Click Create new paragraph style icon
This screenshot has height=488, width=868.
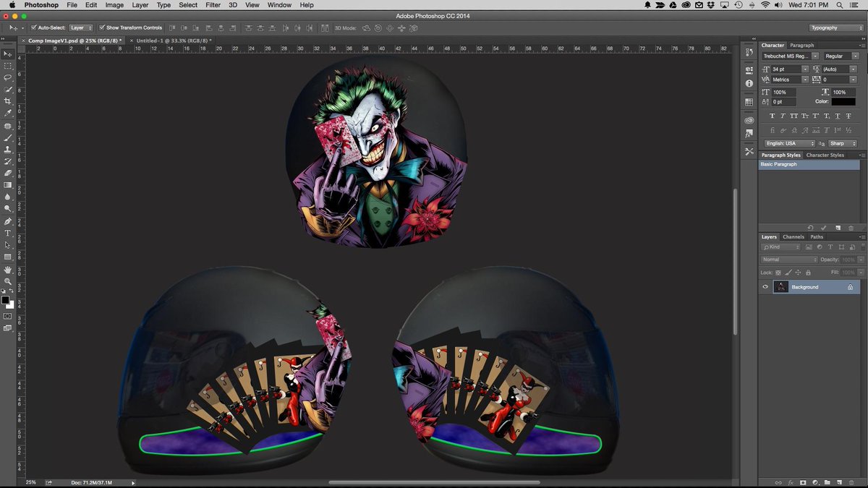[837, 228]
